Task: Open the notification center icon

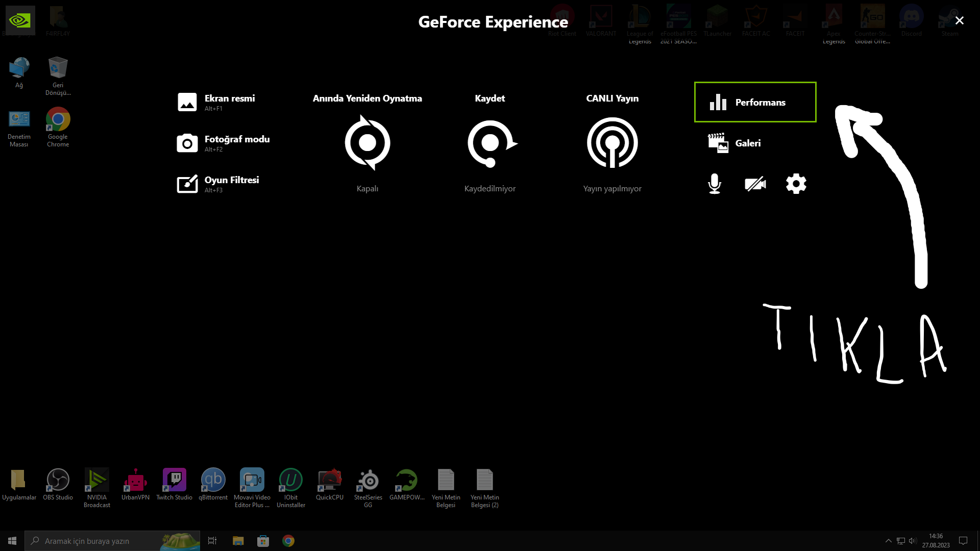Action: 963,541
